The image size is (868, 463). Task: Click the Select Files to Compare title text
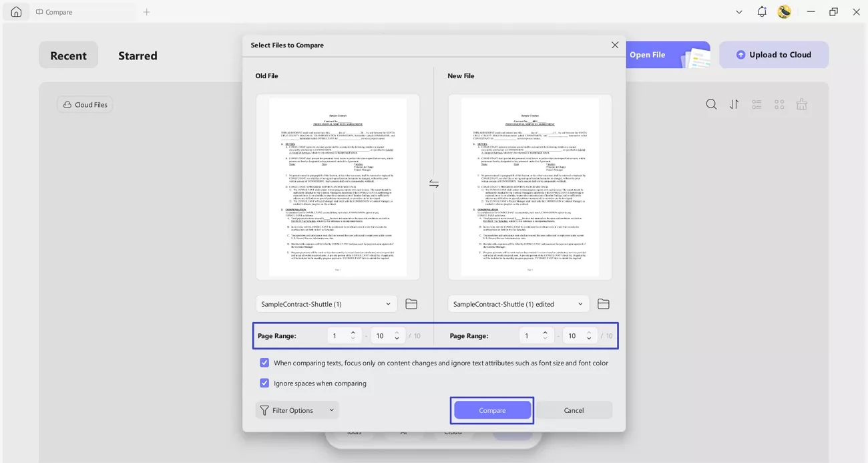[x=287, y=45]
